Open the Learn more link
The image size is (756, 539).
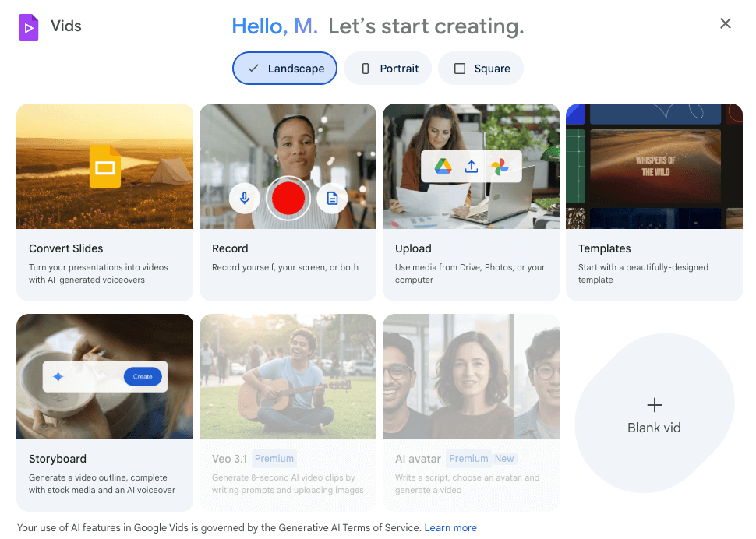(450, 527)
